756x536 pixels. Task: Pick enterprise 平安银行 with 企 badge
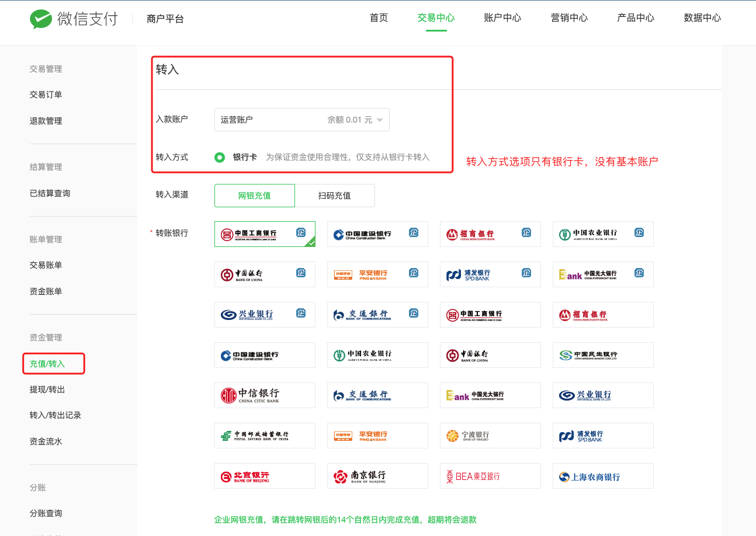coord(377,274)
